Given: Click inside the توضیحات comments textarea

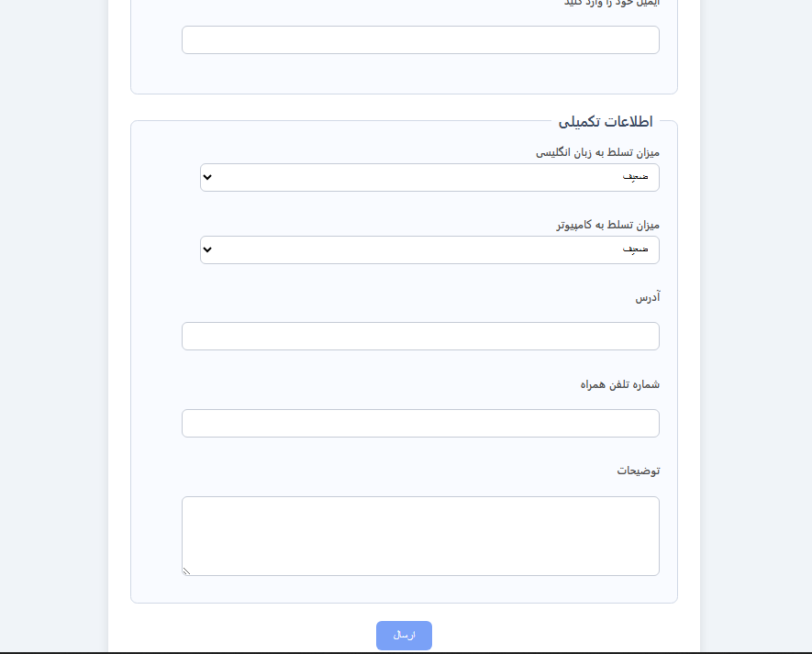Looking at the screenshot, I should pos(420,536).
